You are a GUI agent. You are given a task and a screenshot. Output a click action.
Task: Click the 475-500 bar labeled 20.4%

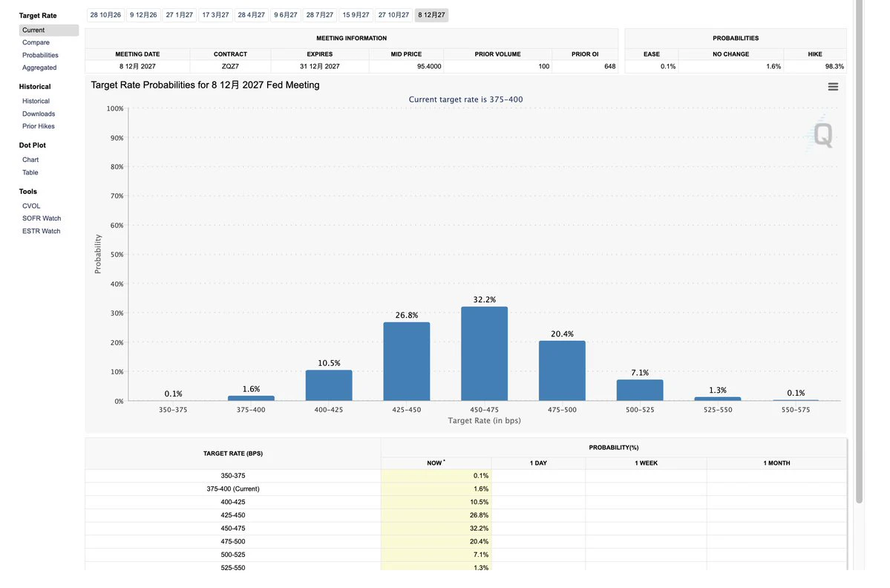[x=562, y=370]
